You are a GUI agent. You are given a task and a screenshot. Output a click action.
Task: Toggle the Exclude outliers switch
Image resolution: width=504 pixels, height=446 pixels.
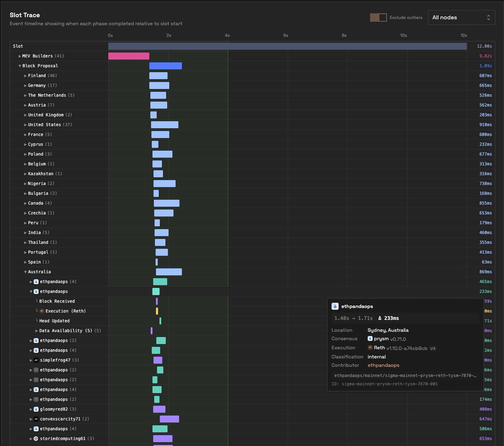pos(378,18)
